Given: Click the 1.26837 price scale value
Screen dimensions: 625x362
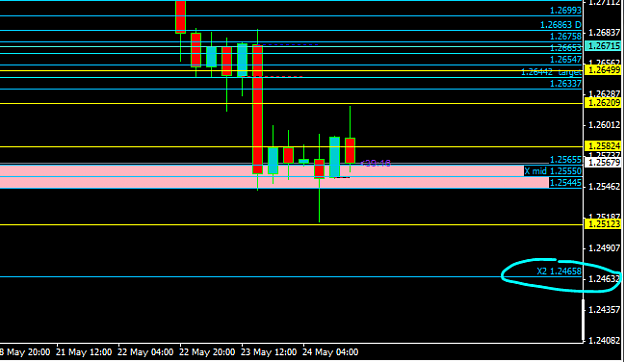Looking at the screenshot, I should (604, 33).
